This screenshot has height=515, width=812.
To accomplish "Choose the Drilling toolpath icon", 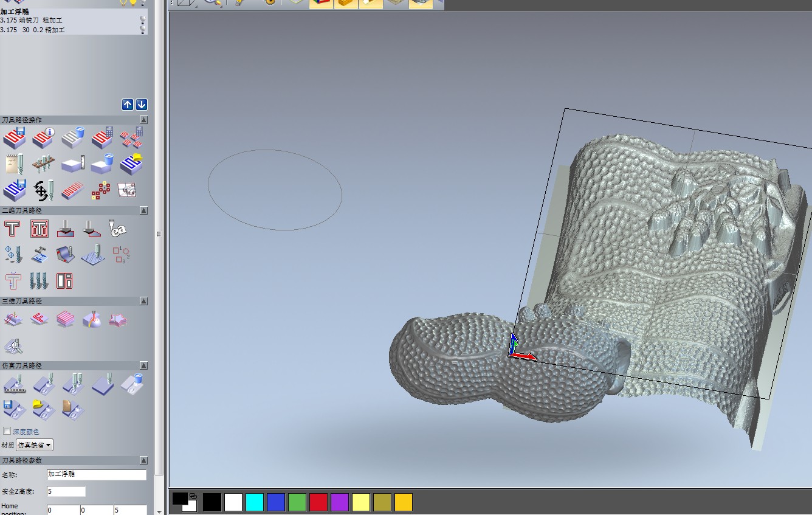I will click(13, 255).
